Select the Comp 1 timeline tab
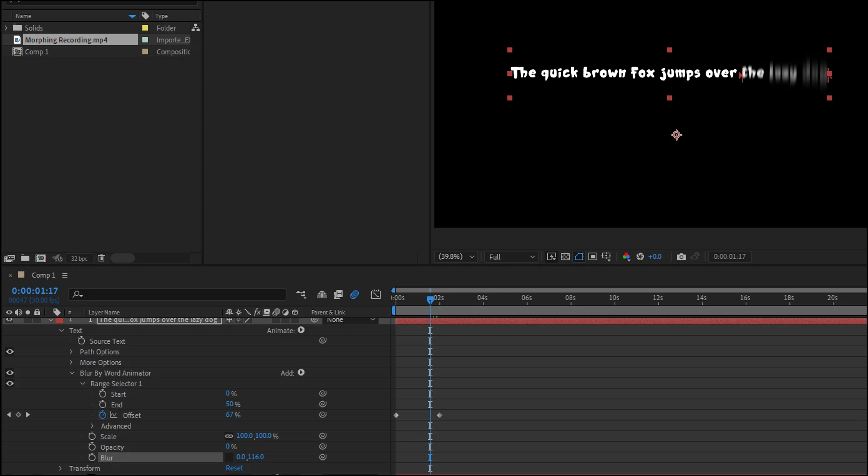This screenshot has height=476, width=868. tap(43, 275)
